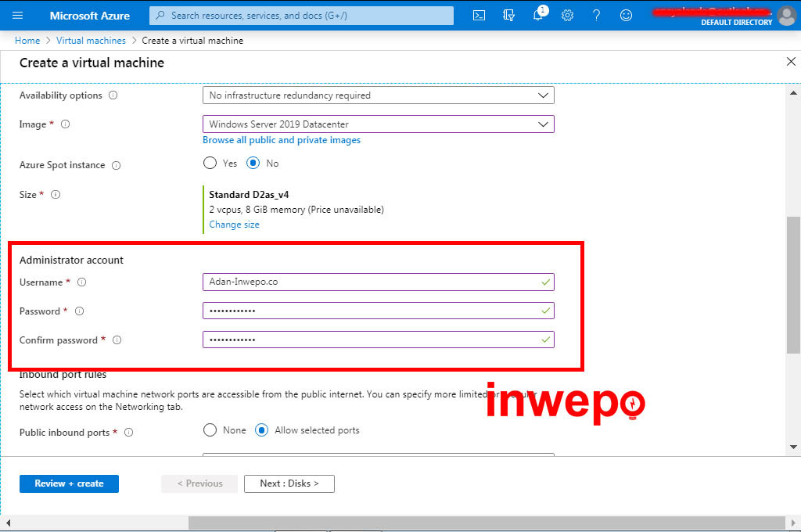Click '2 vcpus, 8 GiB memory' text
Image resolution: width=801 pixels, height=532 pixels.
pos(257,210)
